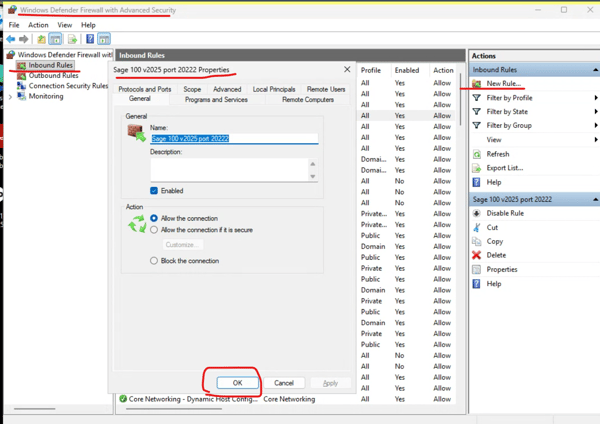This screenshot has width=600, height=424.
Task: Expand the Monitoring tree node
Action: pos(11,97)
